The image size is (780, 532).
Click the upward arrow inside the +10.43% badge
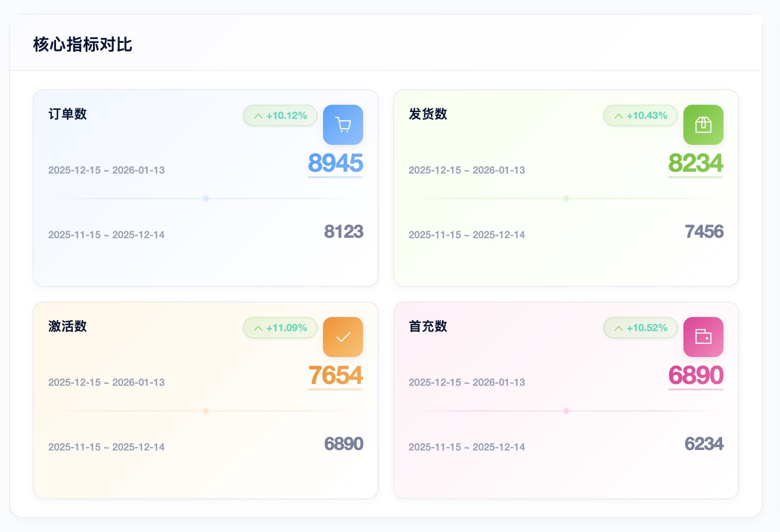click(618, 116)
